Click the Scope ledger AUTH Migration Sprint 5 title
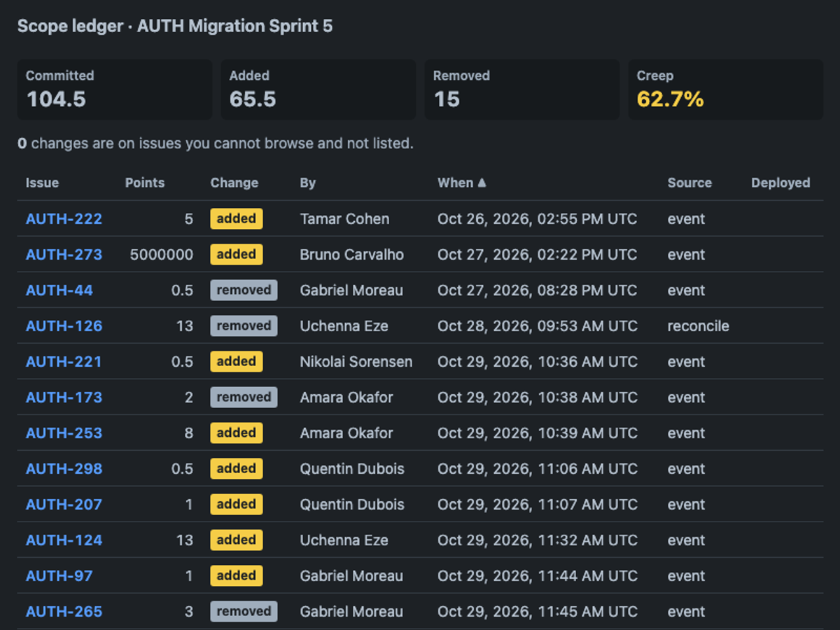840x630 pixels. point(175,27)
